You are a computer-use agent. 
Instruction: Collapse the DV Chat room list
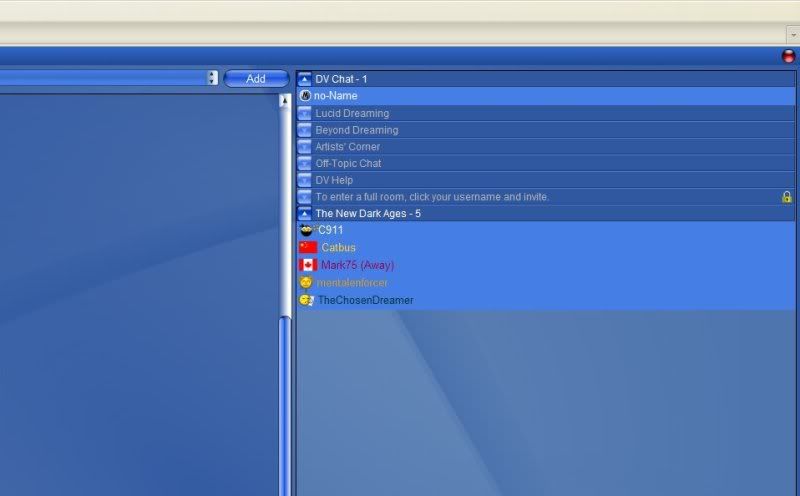[x=305, y=79]
